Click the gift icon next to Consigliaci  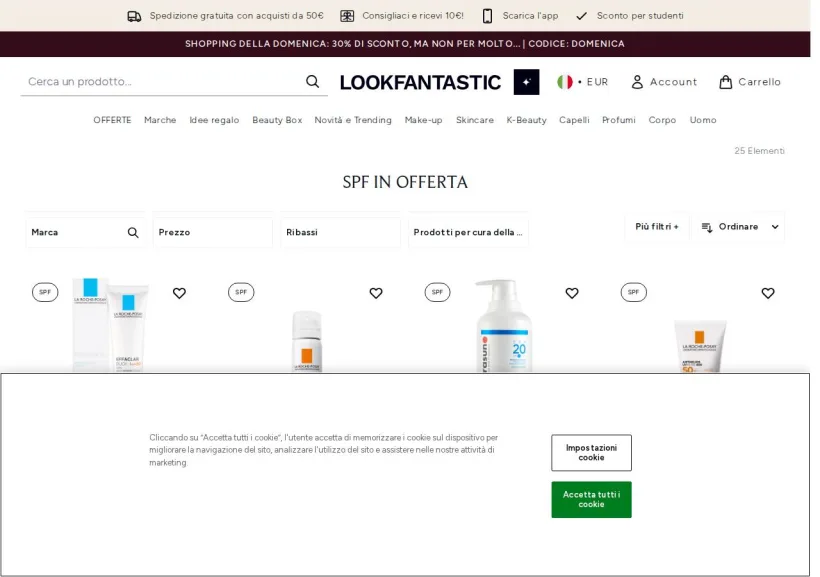(x=347, y=16)
